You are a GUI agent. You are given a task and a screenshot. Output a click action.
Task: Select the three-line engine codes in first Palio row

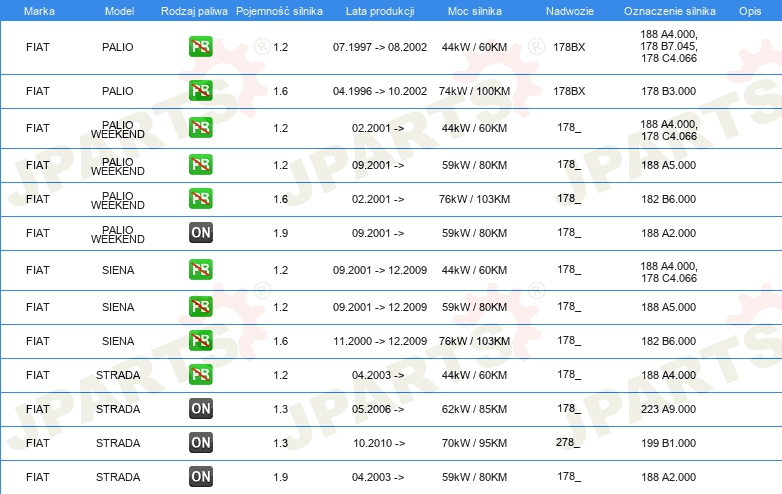click(669, 46)
